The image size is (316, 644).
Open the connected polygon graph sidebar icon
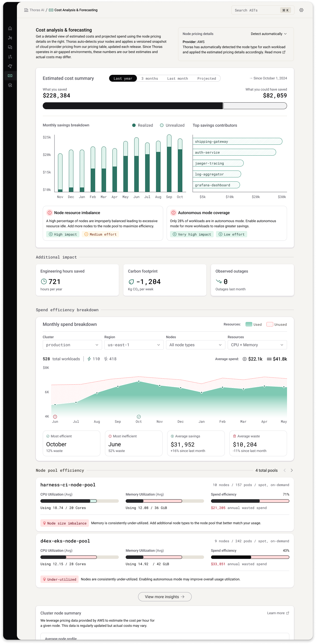click(10, 66)
